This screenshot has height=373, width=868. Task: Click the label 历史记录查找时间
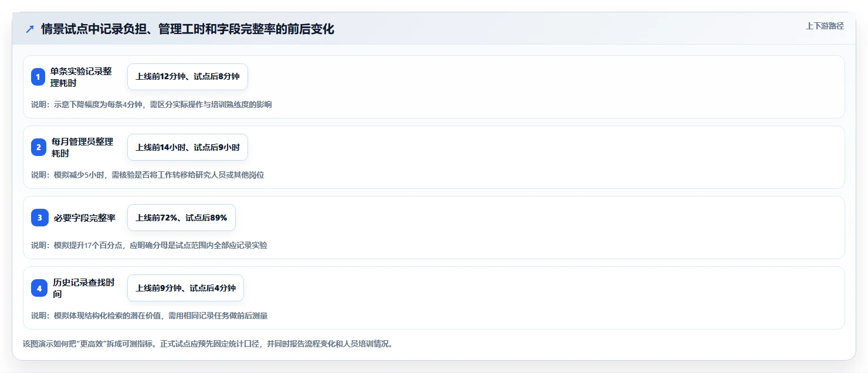tap(83, 288)
